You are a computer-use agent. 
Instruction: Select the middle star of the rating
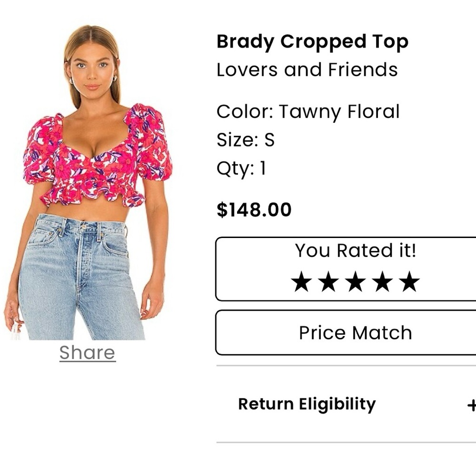pyautogui.click(x=356, y=282)
